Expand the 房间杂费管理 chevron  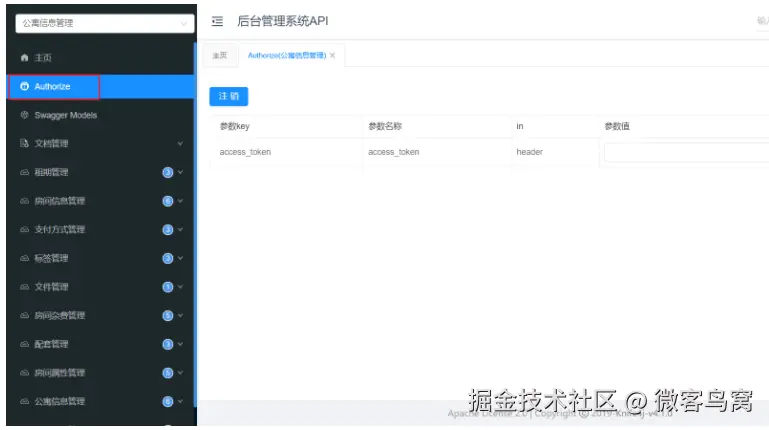[180, 315]
